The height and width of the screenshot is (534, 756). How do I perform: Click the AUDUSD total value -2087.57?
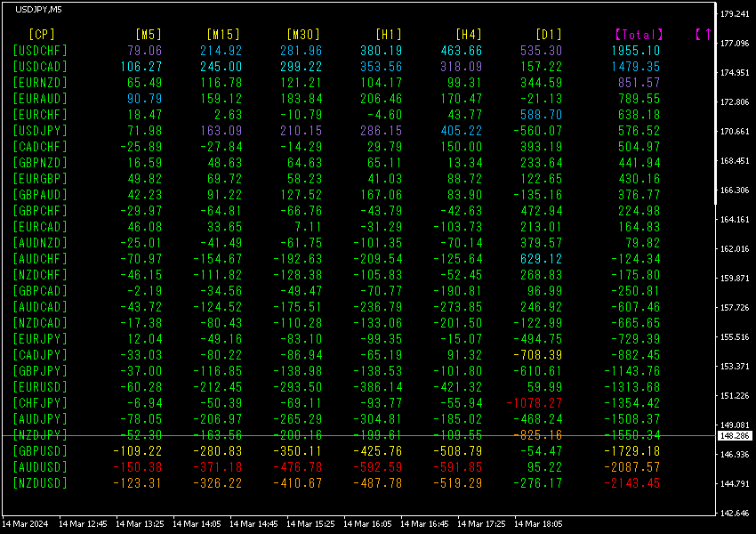pyautogui.click(x=632, y=467)
